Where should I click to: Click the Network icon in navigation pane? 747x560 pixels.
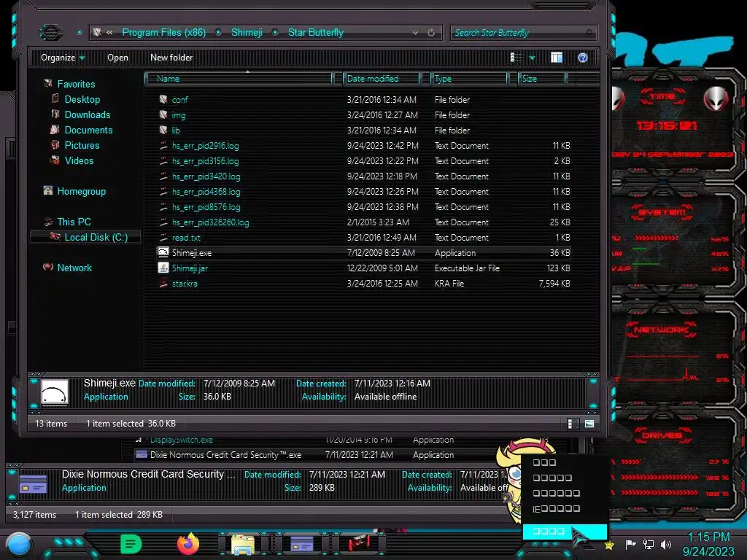point(48,267)
